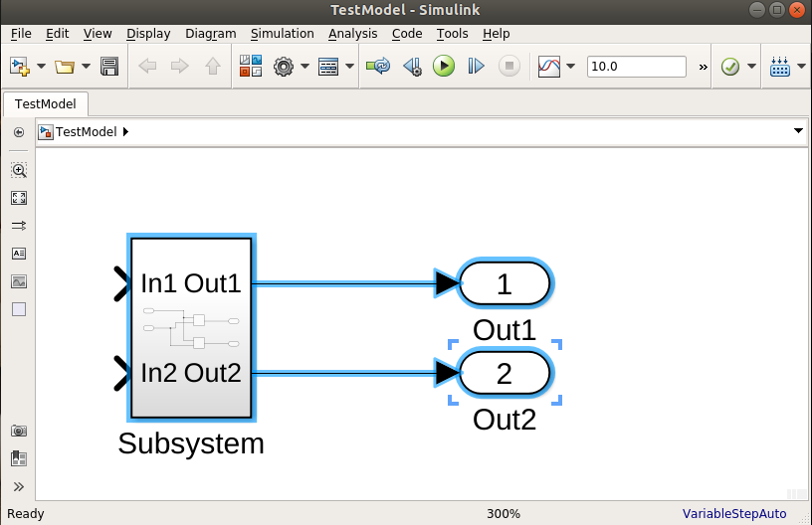Expand the Open recent files arrow

pyautogui.click(x=86, y=67)
